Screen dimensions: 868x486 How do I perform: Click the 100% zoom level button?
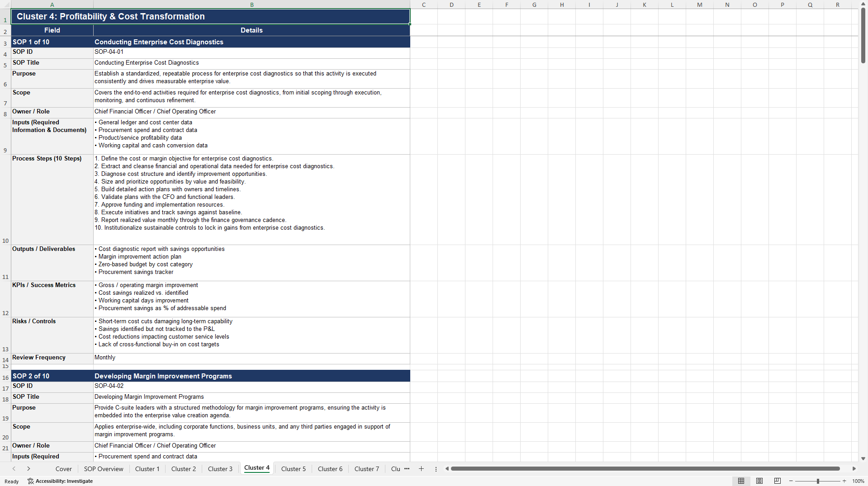pos(858,481)
